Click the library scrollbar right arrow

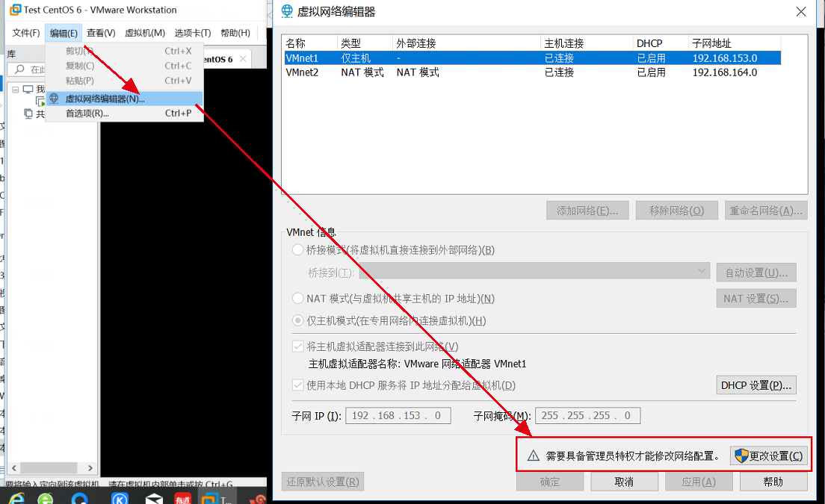pyautogui.click(x=90, y=467)
